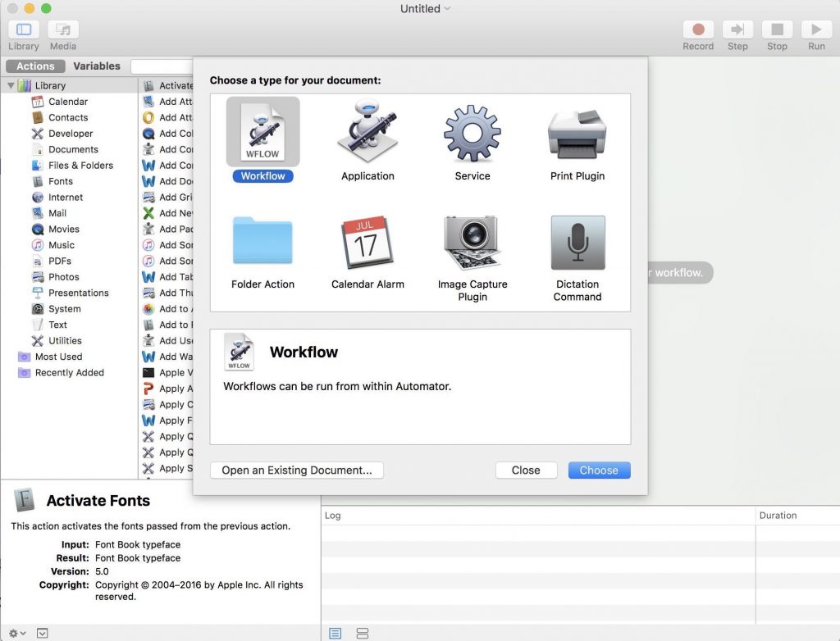
Task: Select the Add to Album Photos action
Action: (167, 309)
